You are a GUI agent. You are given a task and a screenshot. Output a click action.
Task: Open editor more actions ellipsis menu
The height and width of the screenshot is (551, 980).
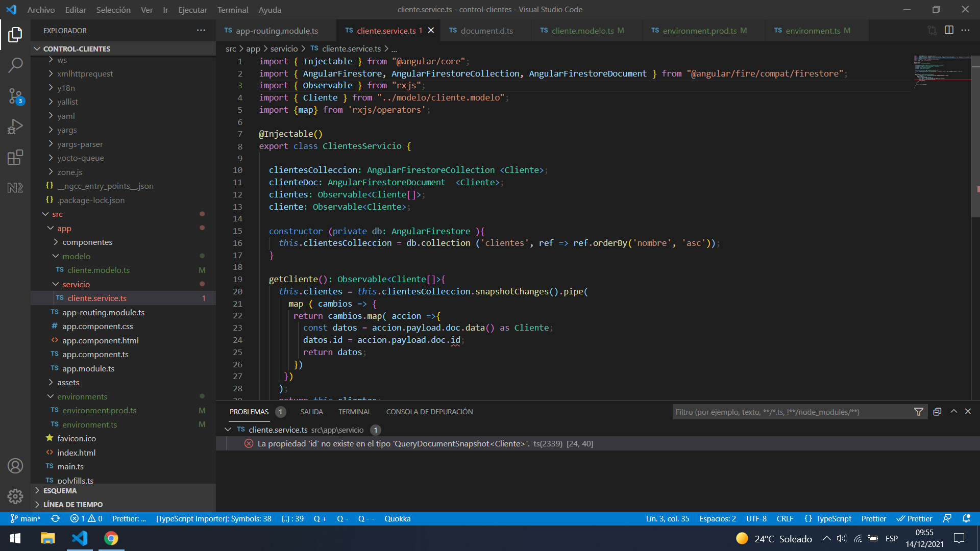tap(965, 30)
